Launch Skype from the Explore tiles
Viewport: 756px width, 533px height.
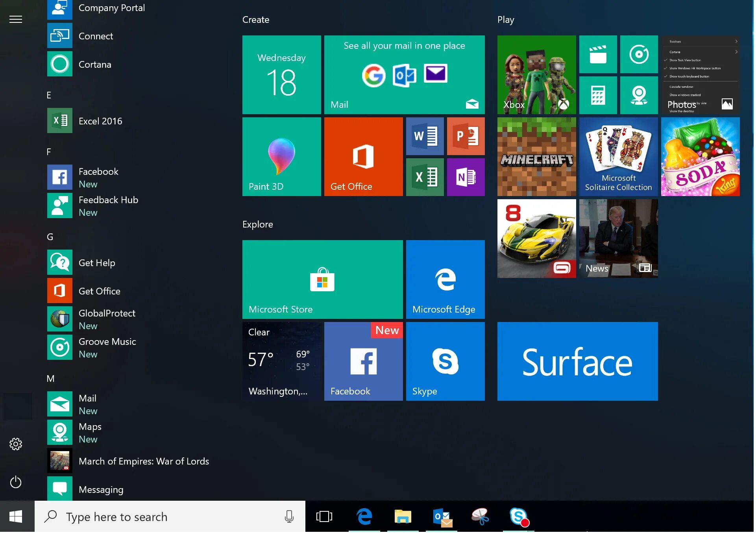pos(445,361)
